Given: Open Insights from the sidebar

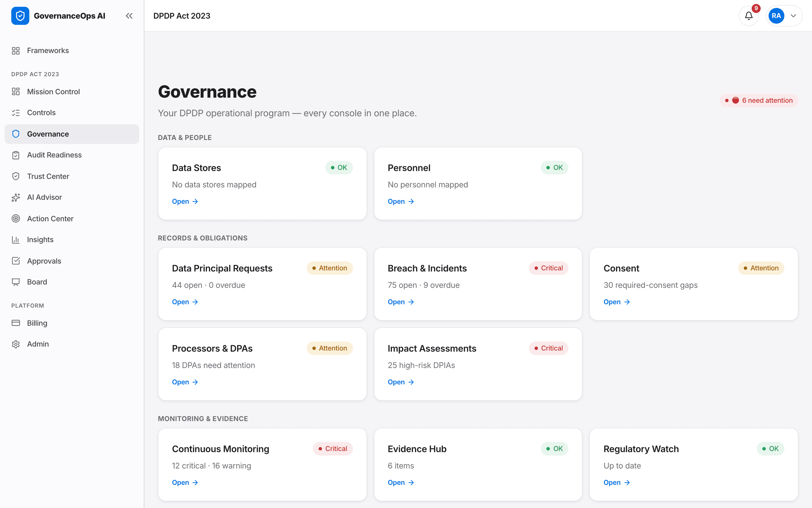Looking at the screenshot, I should 72,240.
